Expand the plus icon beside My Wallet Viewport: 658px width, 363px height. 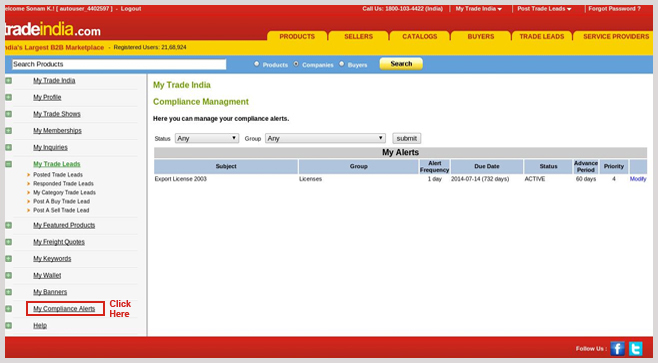8,275
